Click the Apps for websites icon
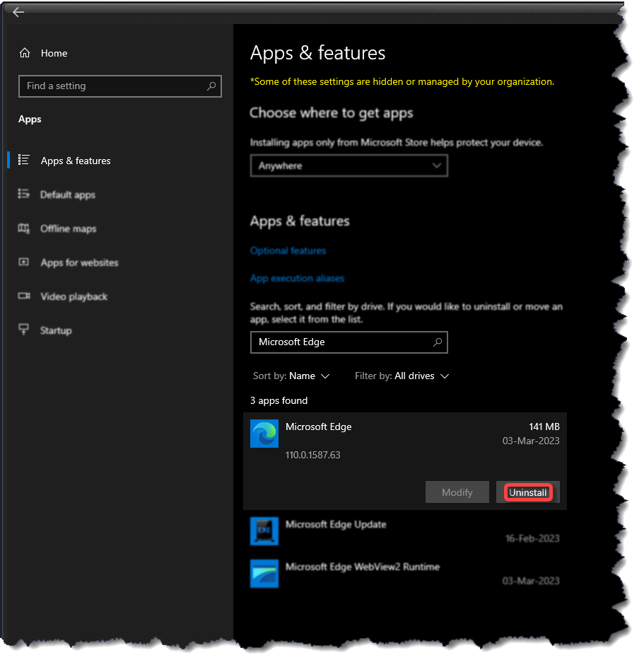This screenshot has height=667, width=644. click(x=24, y=262)
